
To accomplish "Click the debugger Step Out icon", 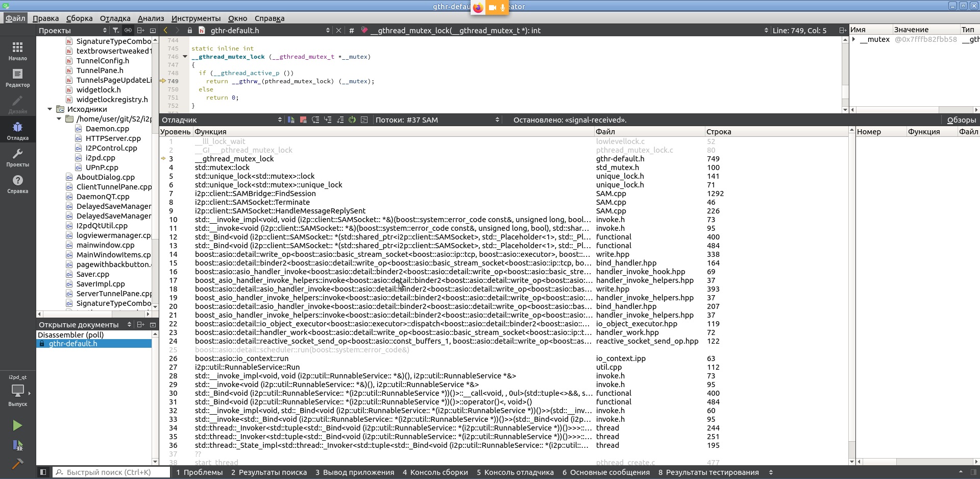I will 340,120.
